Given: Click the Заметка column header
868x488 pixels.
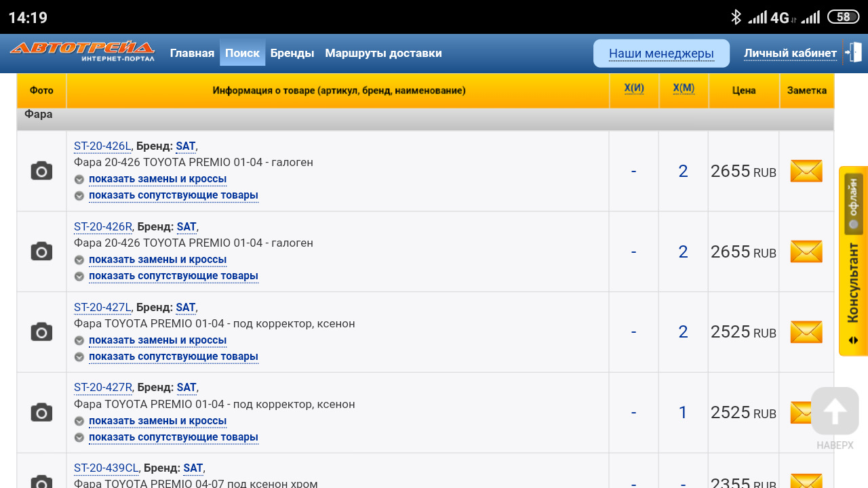Looking at the screenshot, I should [x=807, y=90].
